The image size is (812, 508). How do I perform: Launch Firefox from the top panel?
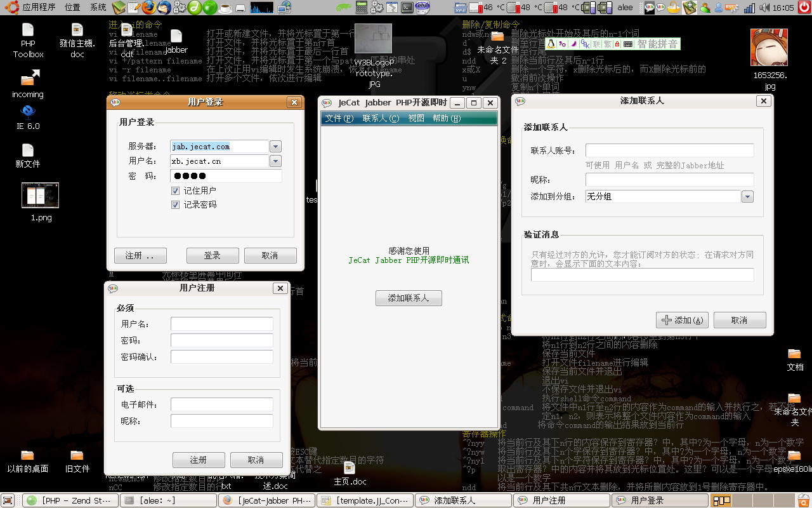click(149, 8)
